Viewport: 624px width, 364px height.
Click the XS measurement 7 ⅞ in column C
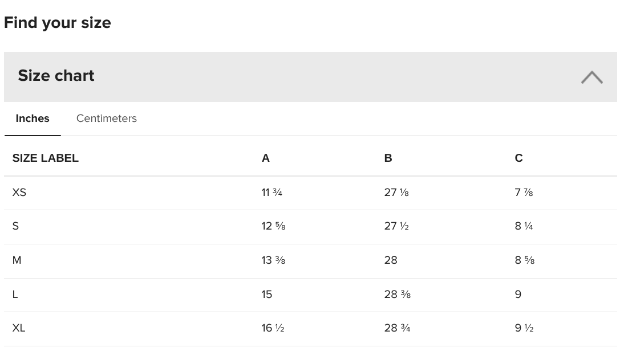[x=524, y=193]
